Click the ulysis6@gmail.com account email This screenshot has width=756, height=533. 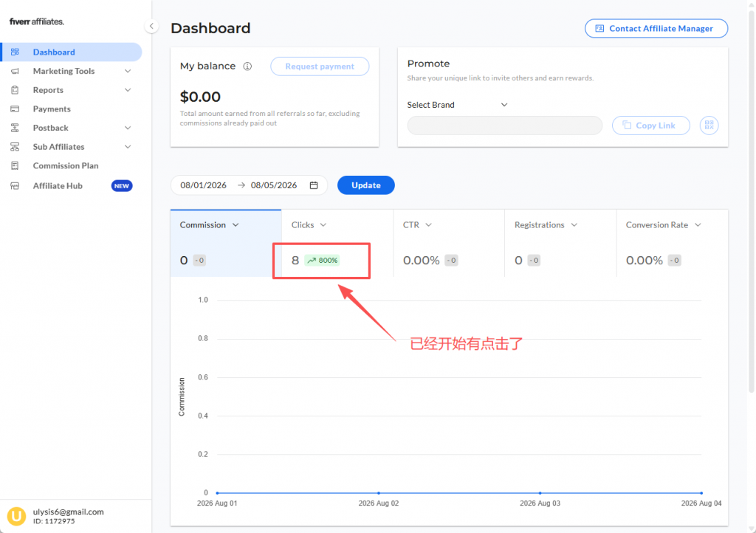[69, 512]
